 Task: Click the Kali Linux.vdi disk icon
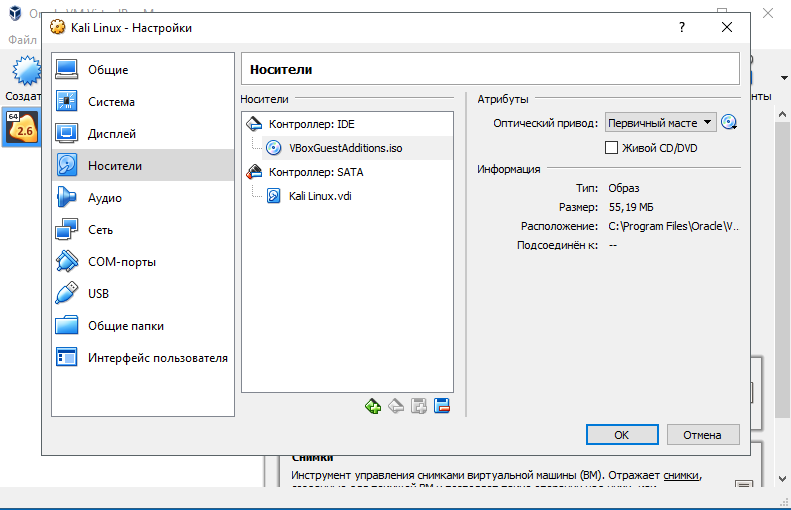click(273, 196)
